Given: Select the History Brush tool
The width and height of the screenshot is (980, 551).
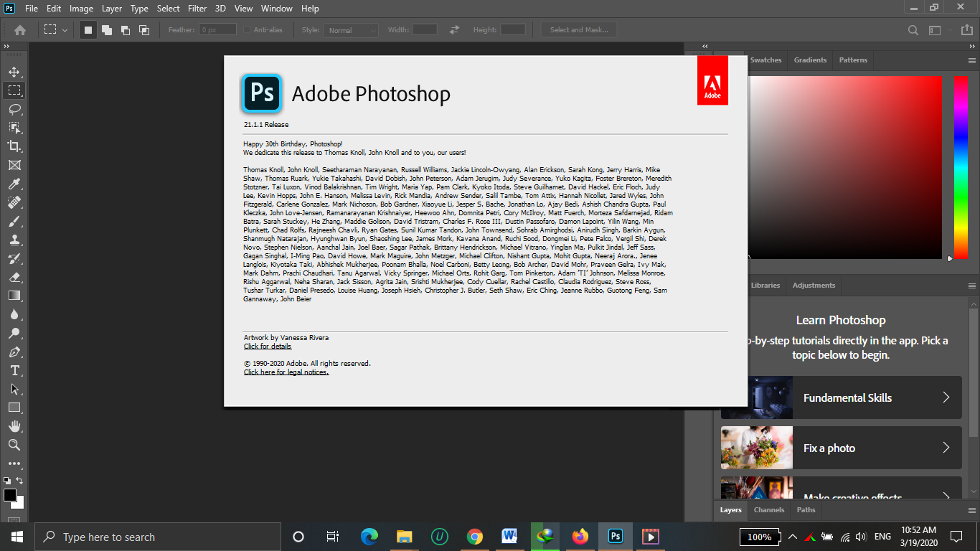Looking at the screenshot, I should pyautogui.click(x=14, y=258).
